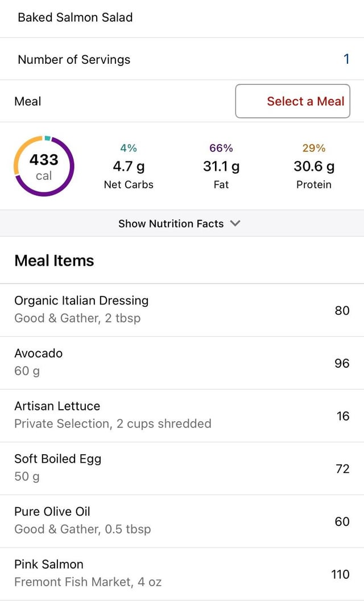Edit the Number of Servings value
The width and height of the screenshot is (364, 601).
pyautogui.click(x=346, y=59)
